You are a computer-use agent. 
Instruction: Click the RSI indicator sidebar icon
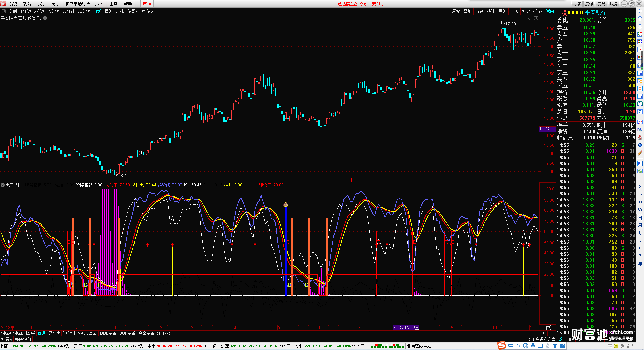[640, 130]
